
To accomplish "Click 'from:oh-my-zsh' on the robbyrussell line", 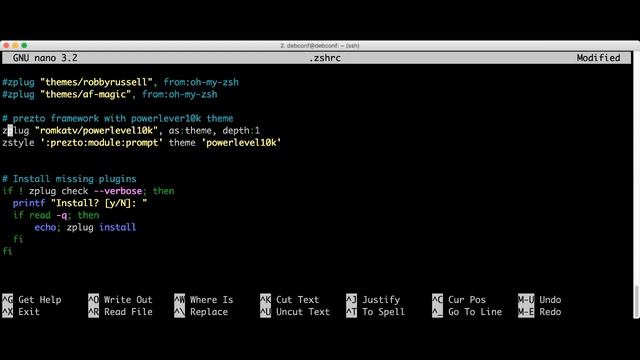I will [x=201, y=82].
